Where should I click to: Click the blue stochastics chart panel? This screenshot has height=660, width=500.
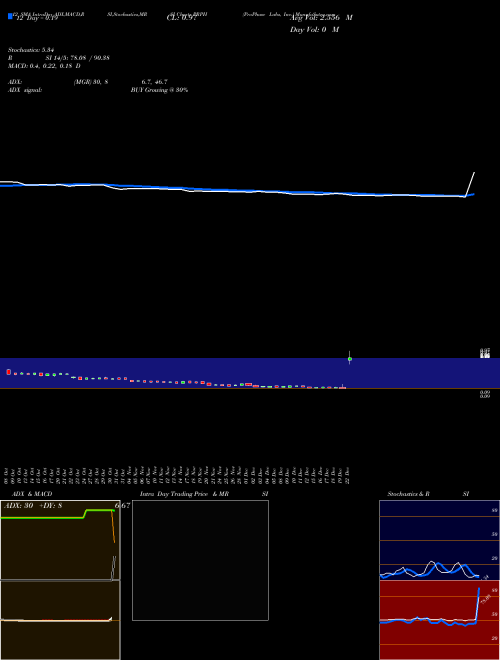point(439,540)
